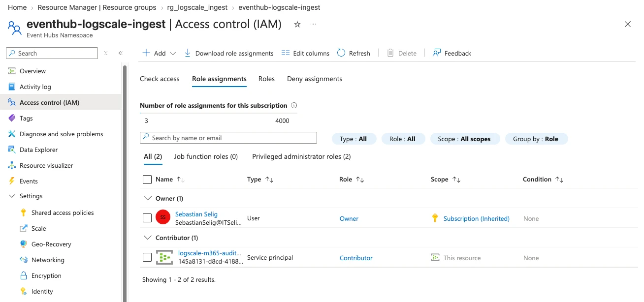Click the favorite star icon beside title
Image resolution: width=644 pixels, height=302 pixels.
(297, 24)
